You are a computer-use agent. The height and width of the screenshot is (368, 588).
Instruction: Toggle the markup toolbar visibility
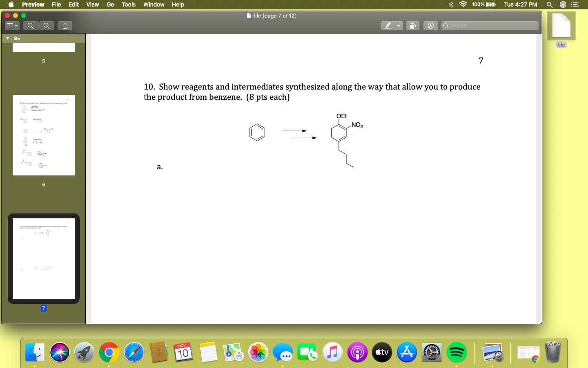(430, 25)
